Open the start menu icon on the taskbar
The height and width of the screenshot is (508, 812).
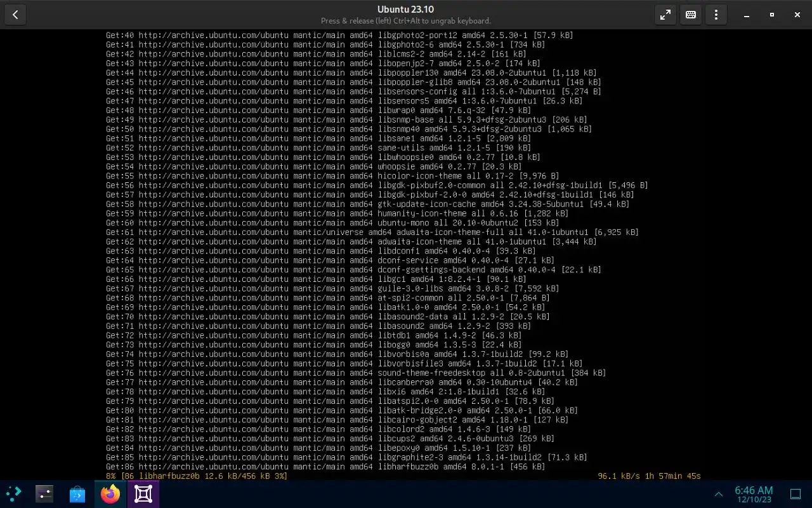(x=13, y=493)
